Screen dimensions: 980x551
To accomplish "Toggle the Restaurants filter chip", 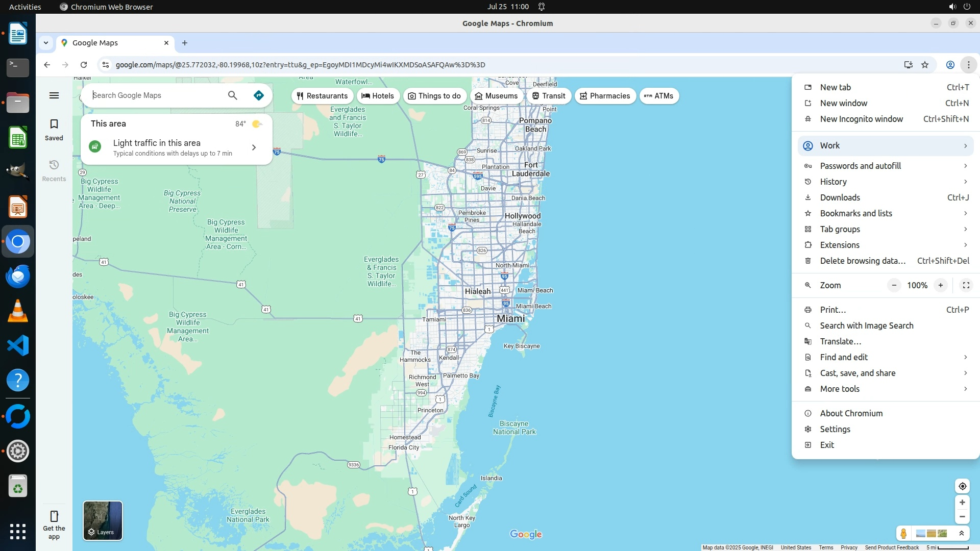I will (322, 96).
